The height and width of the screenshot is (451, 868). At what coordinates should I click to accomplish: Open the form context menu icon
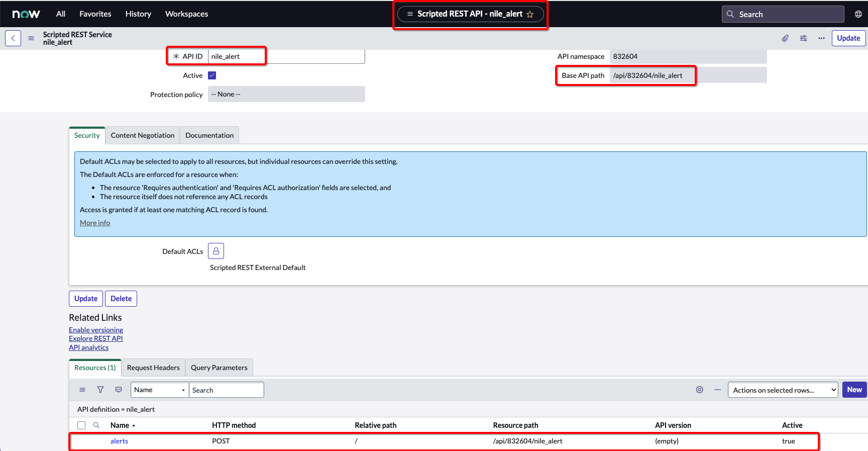[x=31, y=38]
